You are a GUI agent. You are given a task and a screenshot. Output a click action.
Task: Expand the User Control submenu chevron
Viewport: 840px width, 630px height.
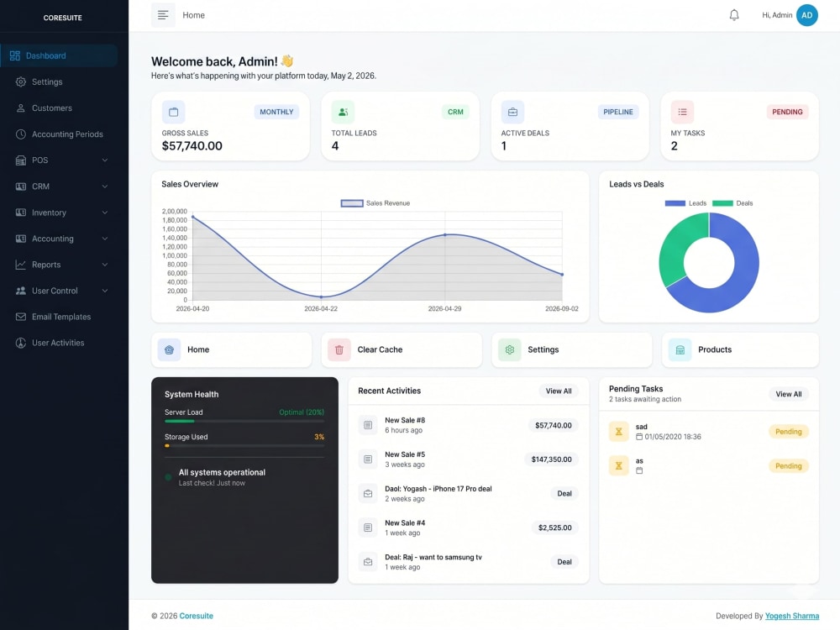point(105,291)
